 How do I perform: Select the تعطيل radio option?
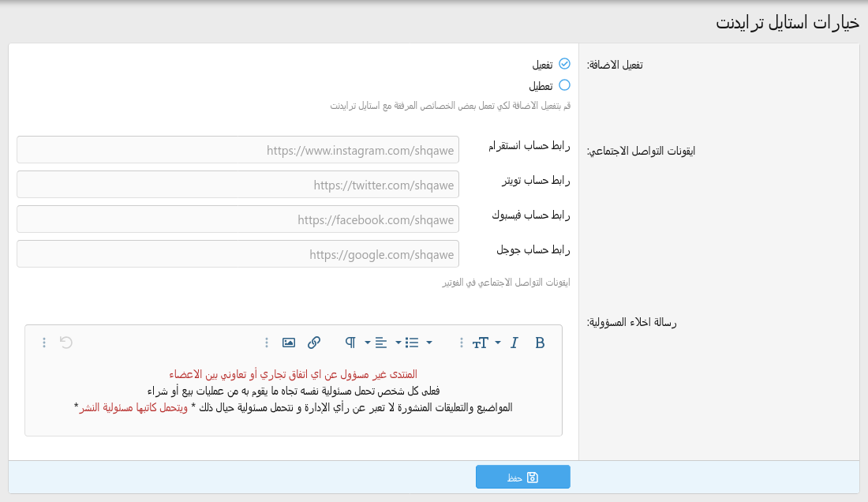coord(564,85)
